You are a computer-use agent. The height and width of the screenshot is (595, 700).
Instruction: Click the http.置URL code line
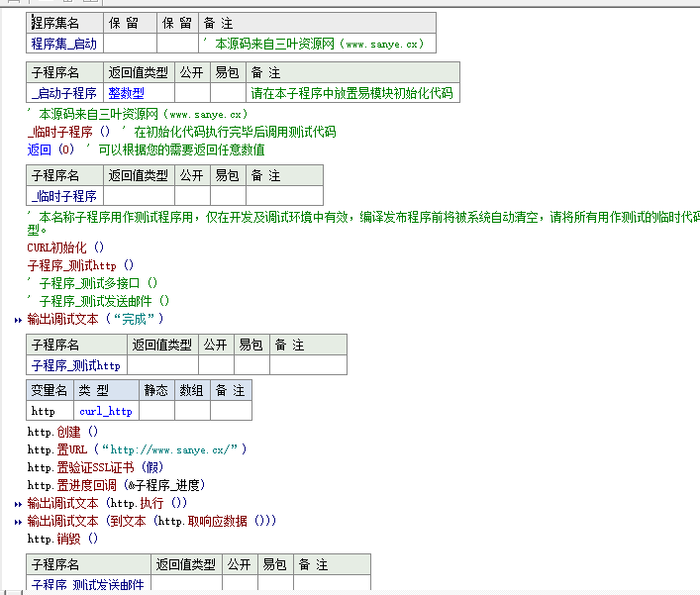pyautogui.click(x=135, y=449)
